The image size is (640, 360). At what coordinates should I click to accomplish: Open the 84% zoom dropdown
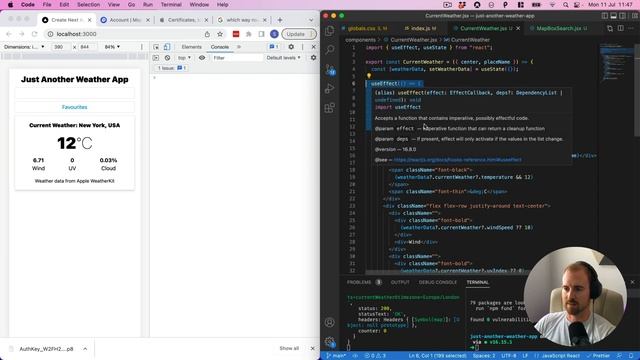112,47
